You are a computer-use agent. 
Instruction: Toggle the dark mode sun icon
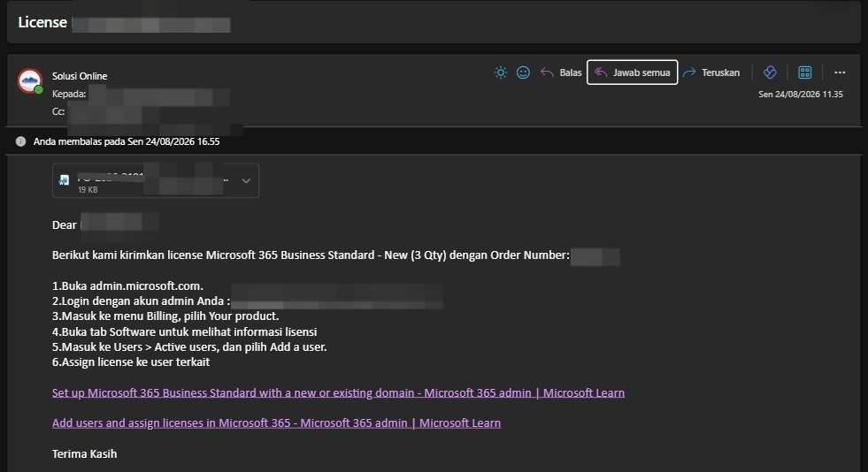[x=501, y=72]
